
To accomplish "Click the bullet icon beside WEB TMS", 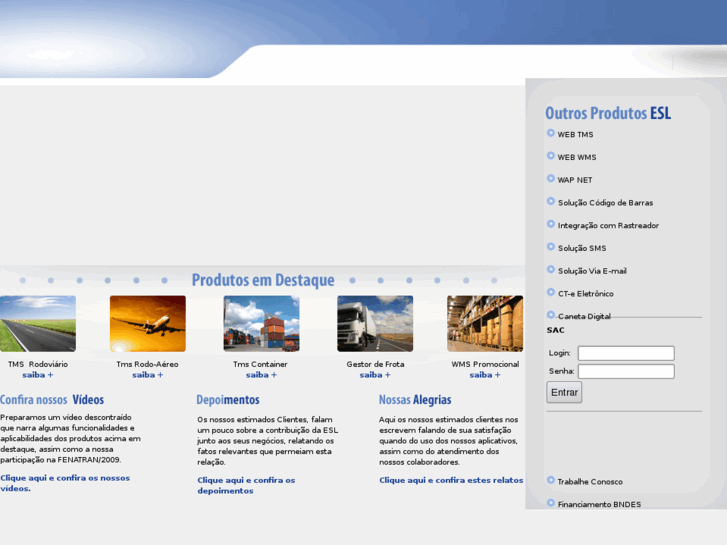I will tap(551, 133).
